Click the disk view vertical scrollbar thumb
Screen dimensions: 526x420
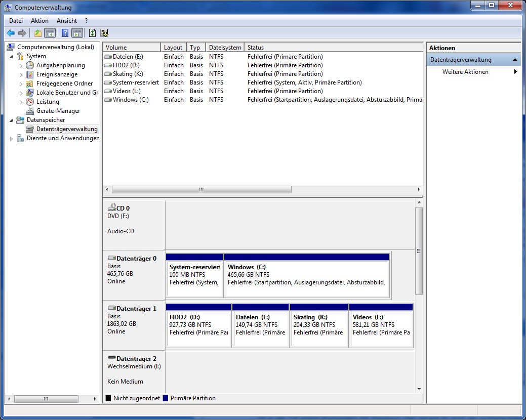pos(419,250)
